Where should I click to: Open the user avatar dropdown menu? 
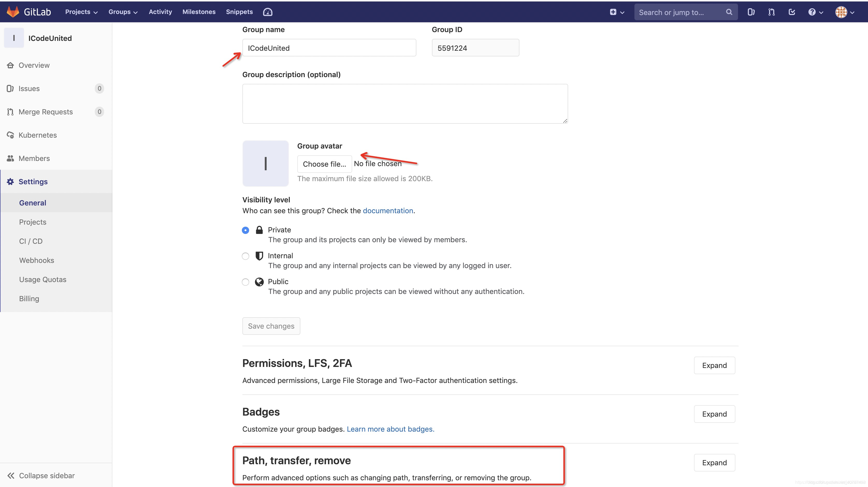pyautogui.click(x=845, y=12)
